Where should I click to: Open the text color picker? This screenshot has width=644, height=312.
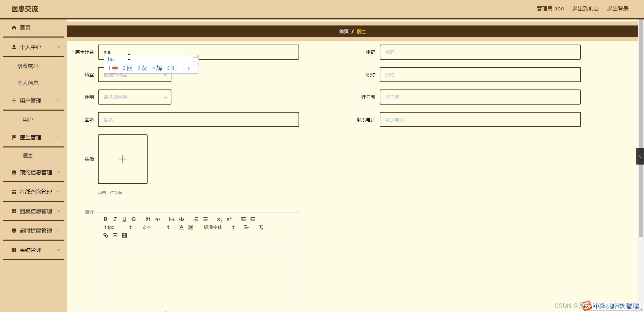click(181, 227)
